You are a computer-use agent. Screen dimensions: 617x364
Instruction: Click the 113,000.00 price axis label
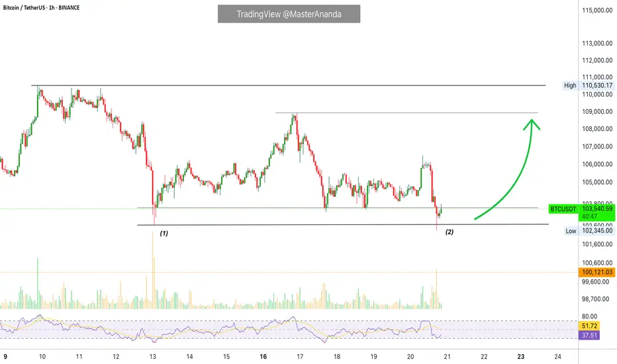[x=597, y=43]
